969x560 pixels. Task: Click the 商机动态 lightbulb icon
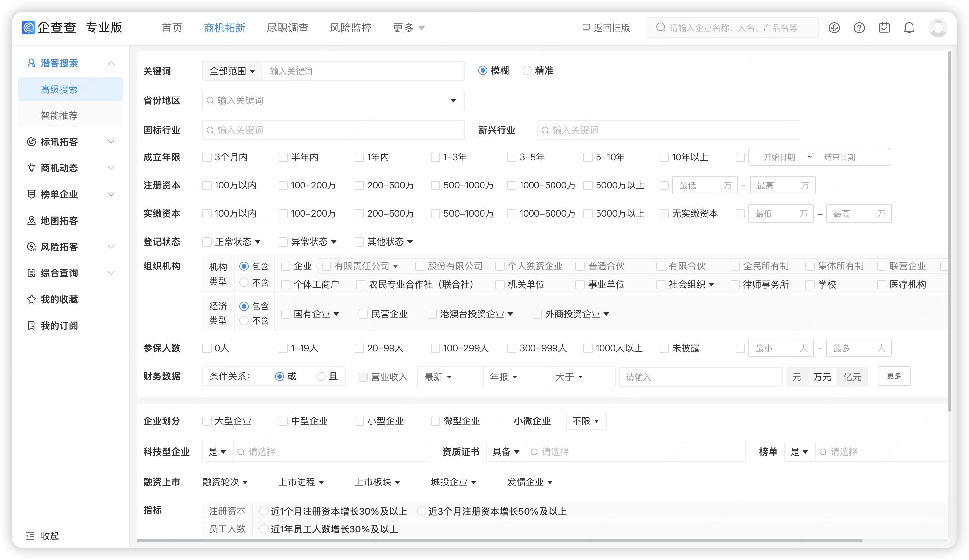point(32,168)
